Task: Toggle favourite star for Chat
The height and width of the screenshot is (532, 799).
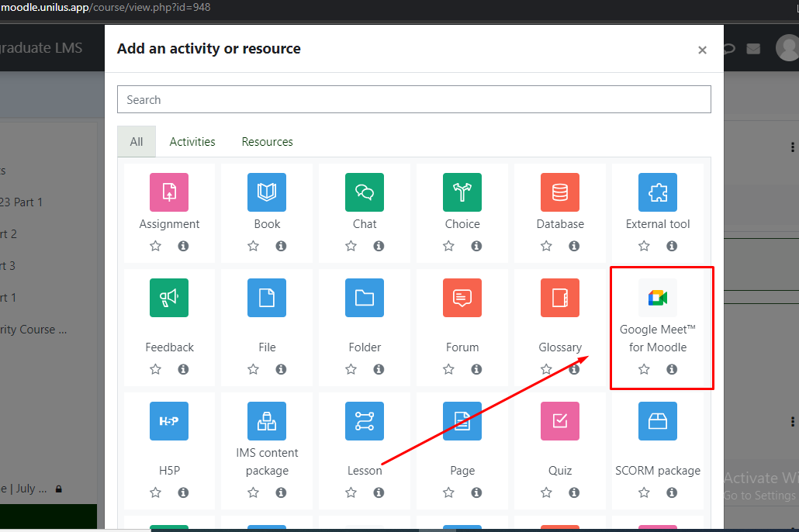Action: click(351, 246)
